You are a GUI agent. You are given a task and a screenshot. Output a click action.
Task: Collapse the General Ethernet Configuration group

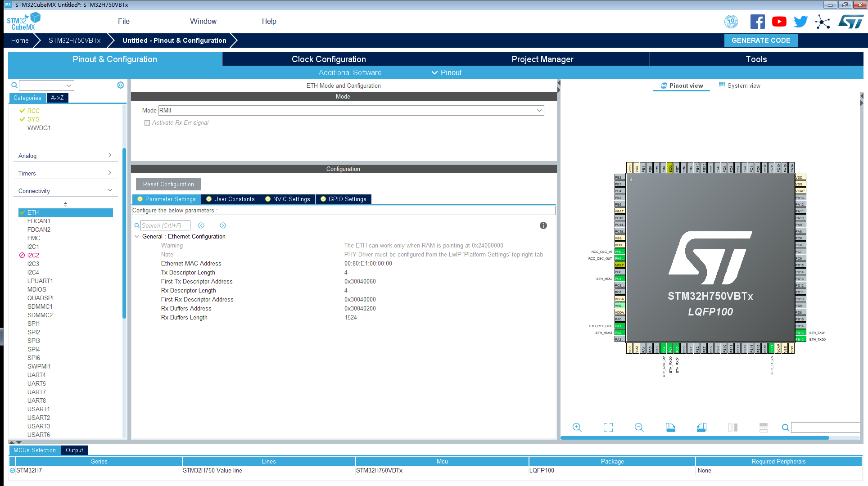[137, 236]
